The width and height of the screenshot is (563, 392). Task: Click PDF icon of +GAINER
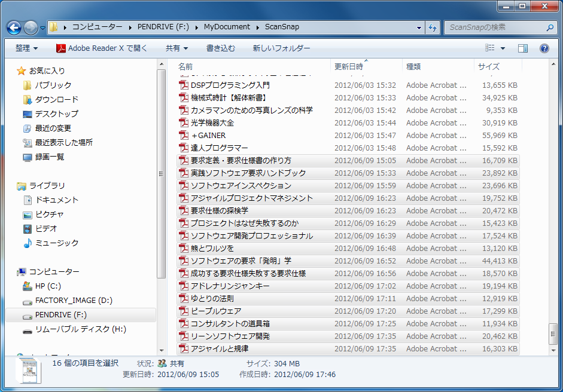(x=184, y=135)
